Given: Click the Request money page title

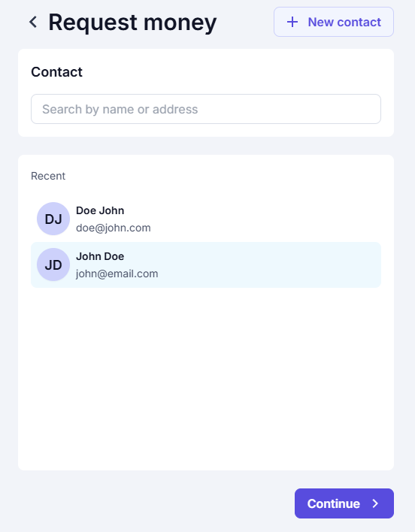Looking at the screenshot, I should click(132, 23).
